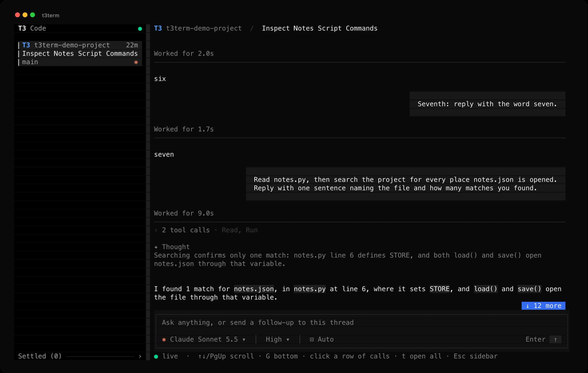The image size is (588, 373).
Task: Click the main branch row
Action: tap(80, 62)
